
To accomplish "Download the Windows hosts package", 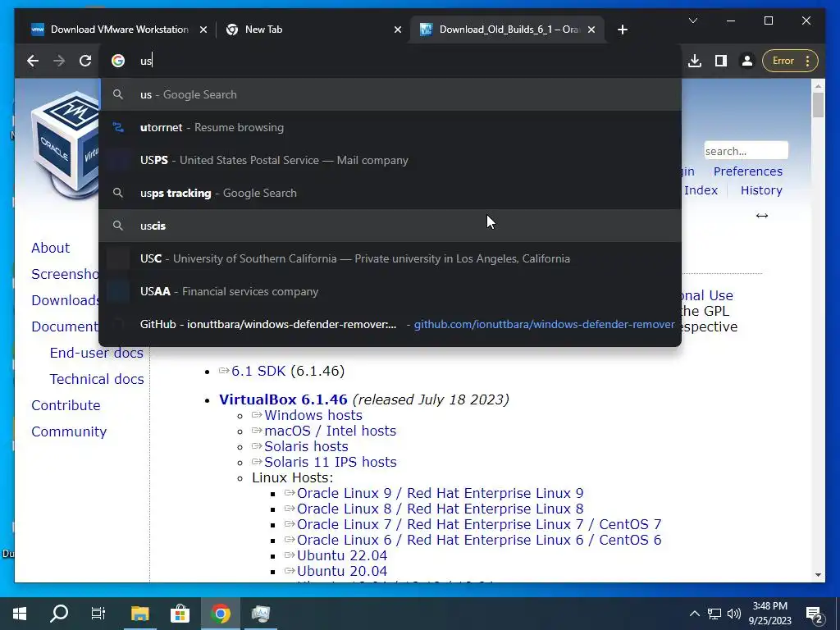I will click(313, 415).
